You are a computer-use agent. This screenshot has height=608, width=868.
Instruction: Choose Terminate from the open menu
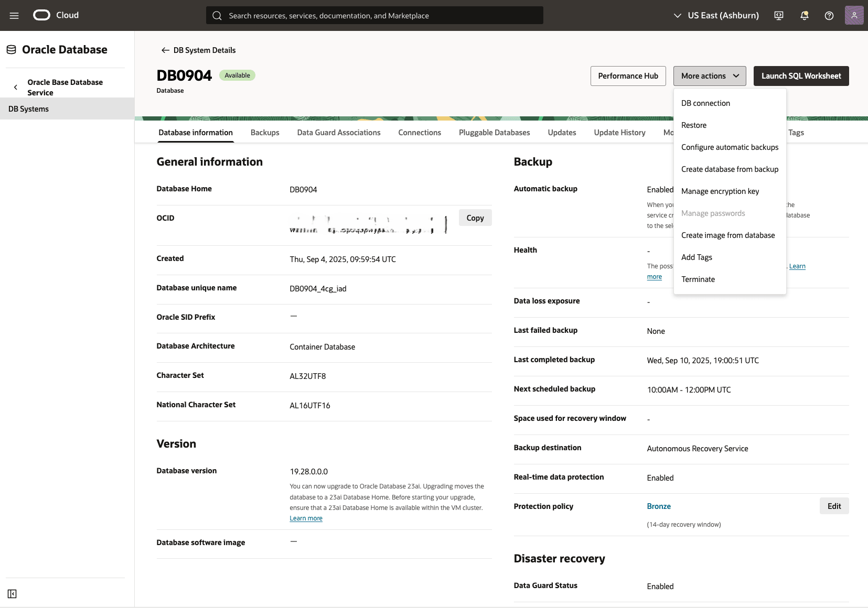pos(698,279)
